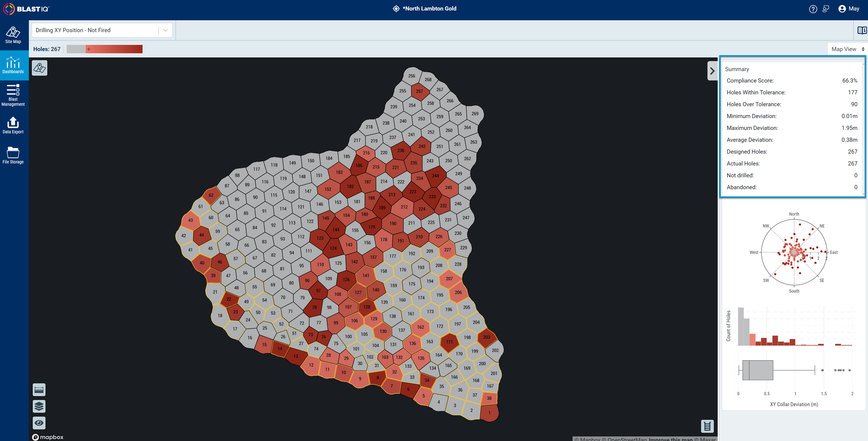
Task: Select hole 207 on the map
Action: pyautogui.click(x=449, y=279)
